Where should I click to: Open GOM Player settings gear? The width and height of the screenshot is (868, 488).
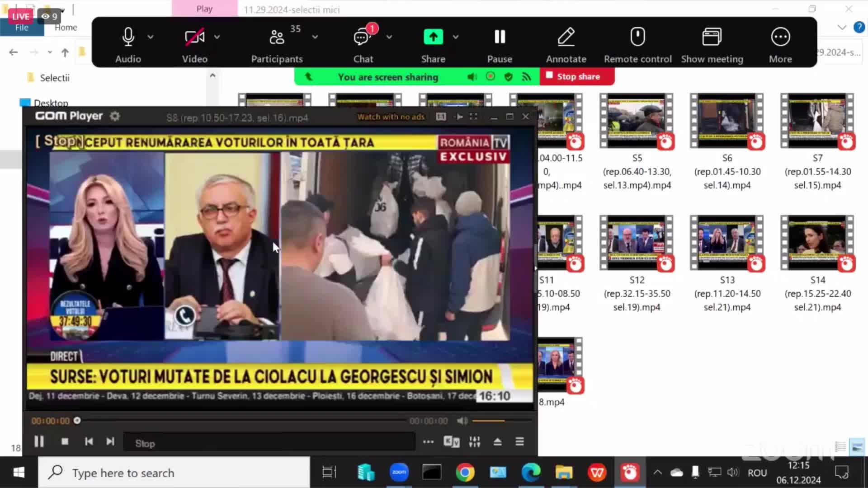point(115,116)
